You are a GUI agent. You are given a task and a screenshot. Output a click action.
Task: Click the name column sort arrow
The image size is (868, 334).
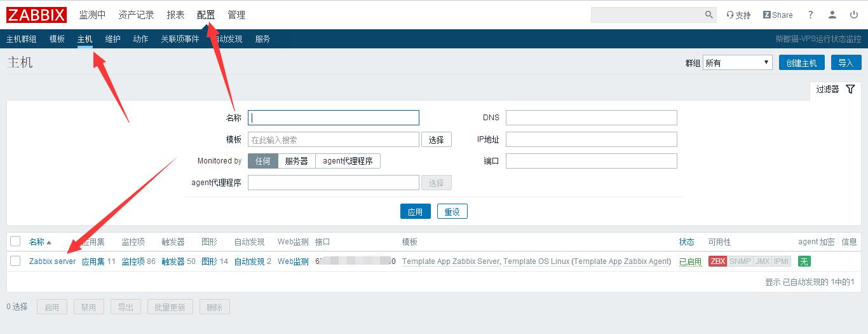[49, 242]
